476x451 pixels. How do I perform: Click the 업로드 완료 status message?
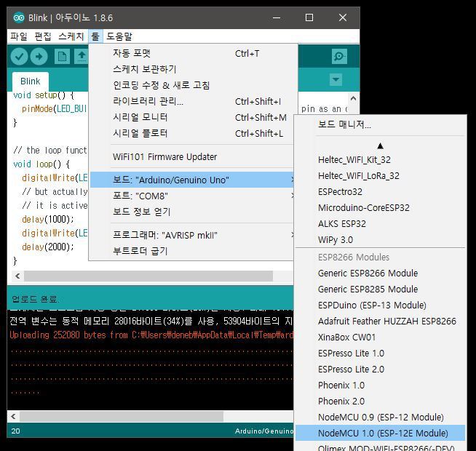point(35,299)
